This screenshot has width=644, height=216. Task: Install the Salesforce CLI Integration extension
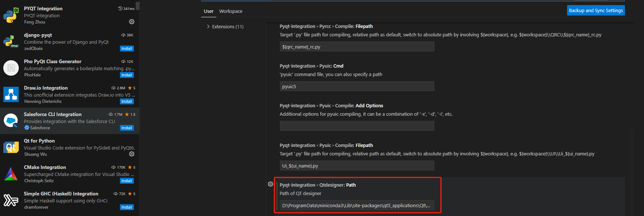(127, 128)
